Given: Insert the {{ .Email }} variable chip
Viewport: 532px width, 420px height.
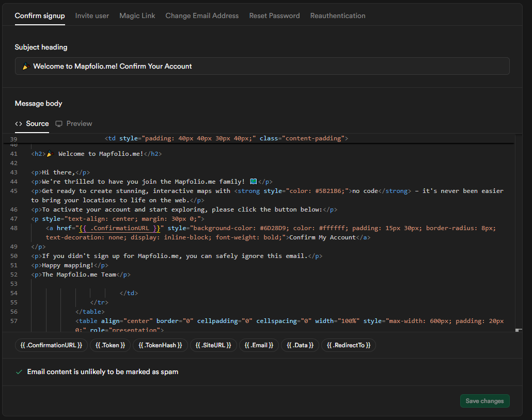Looking at the screenshot, I should [259, 345].
